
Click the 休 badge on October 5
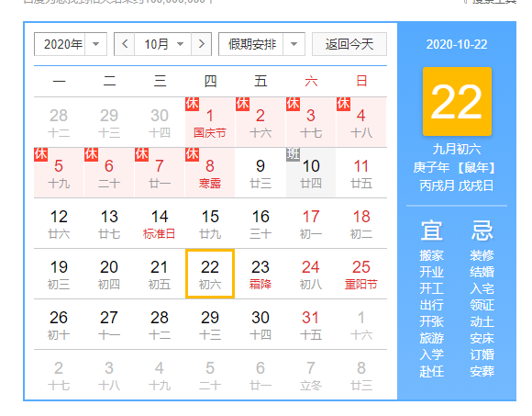[x=40, y=154]
